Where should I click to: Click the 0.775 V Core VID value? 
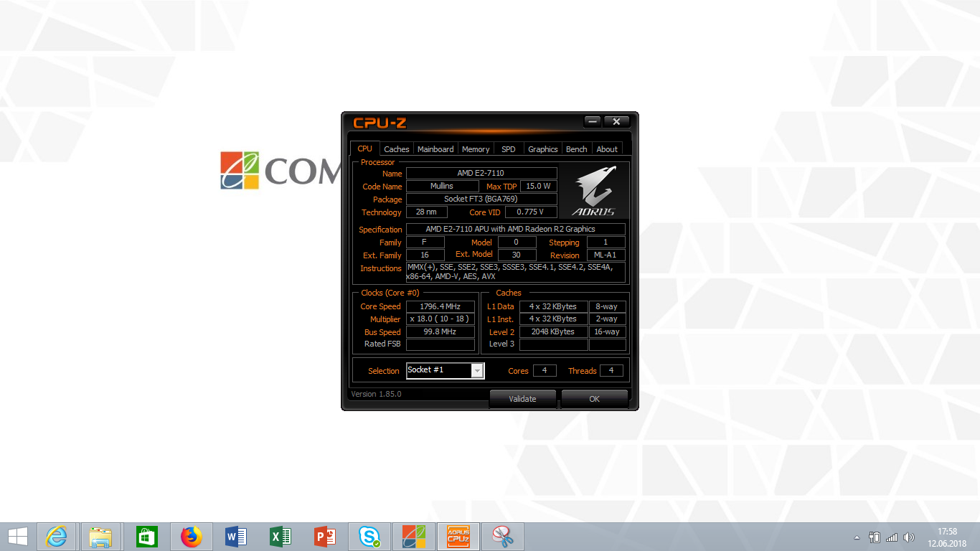[x=530, y=212]
